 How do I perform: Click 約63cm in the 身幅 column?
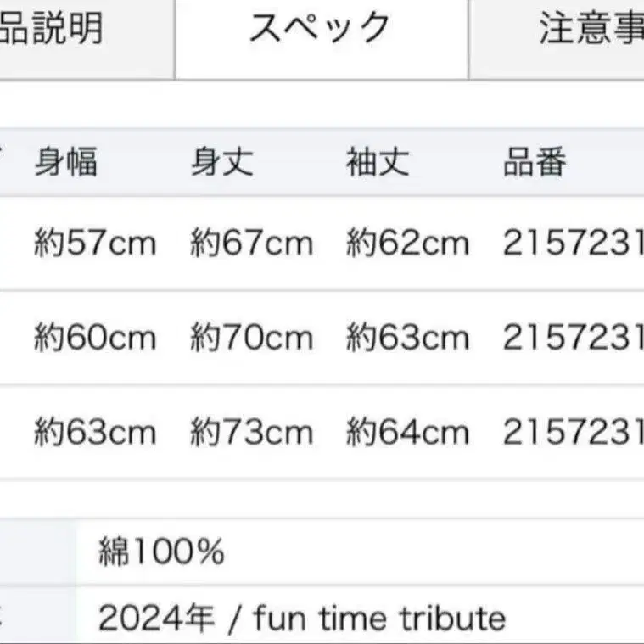[95, 433]
